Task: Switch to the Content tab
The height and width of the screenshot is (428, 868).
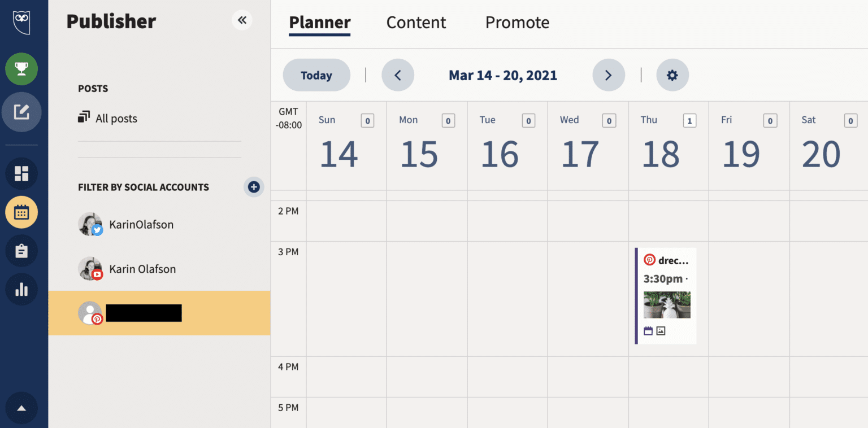Action: (x=416, y=22)
